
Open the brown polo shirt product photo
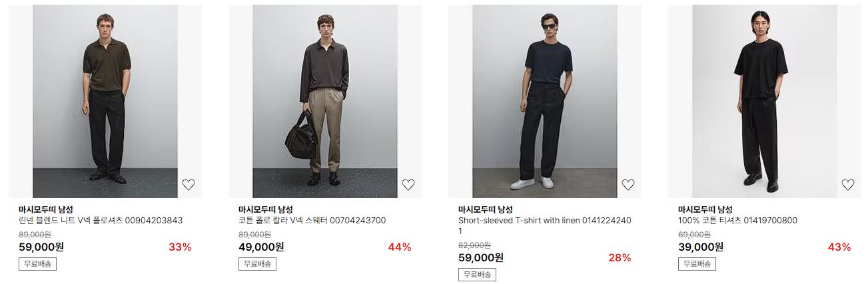(105, 101)
